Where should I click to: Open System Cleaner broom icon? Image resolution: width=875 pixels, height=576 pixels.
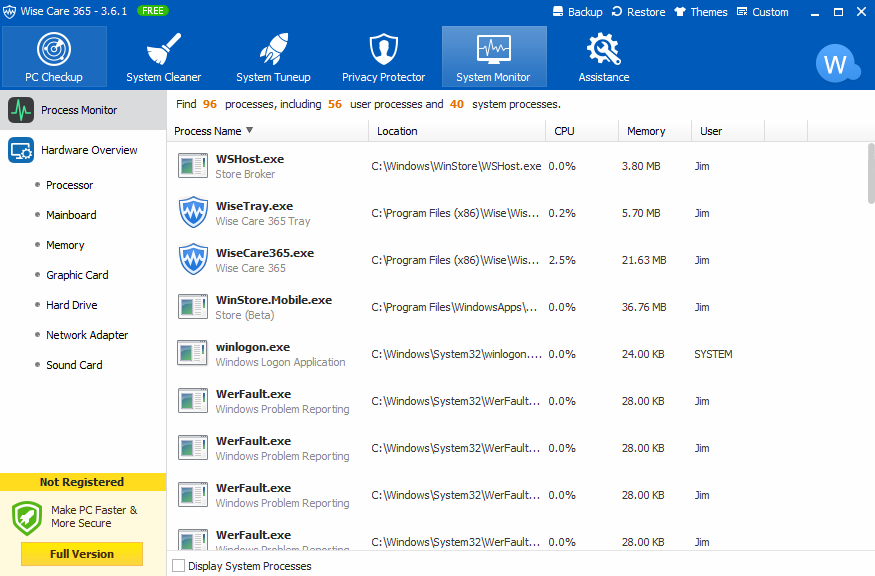click(164, 49)
